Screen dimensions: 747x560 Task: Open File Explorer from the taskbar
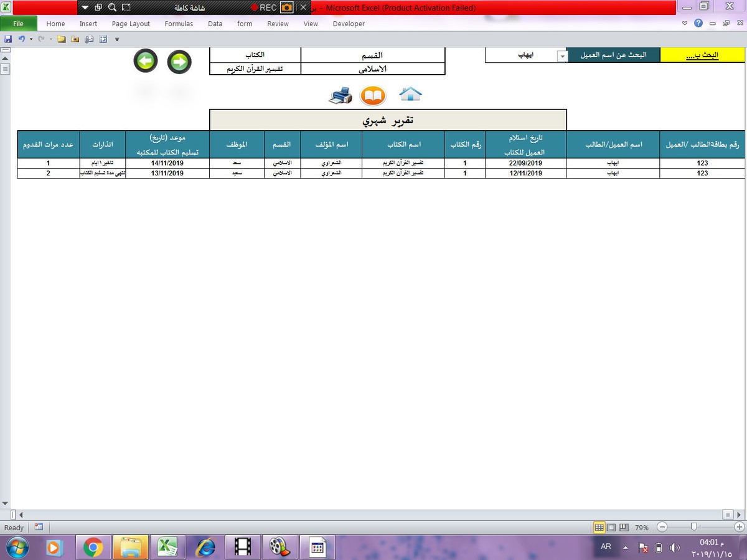[131, 548]
